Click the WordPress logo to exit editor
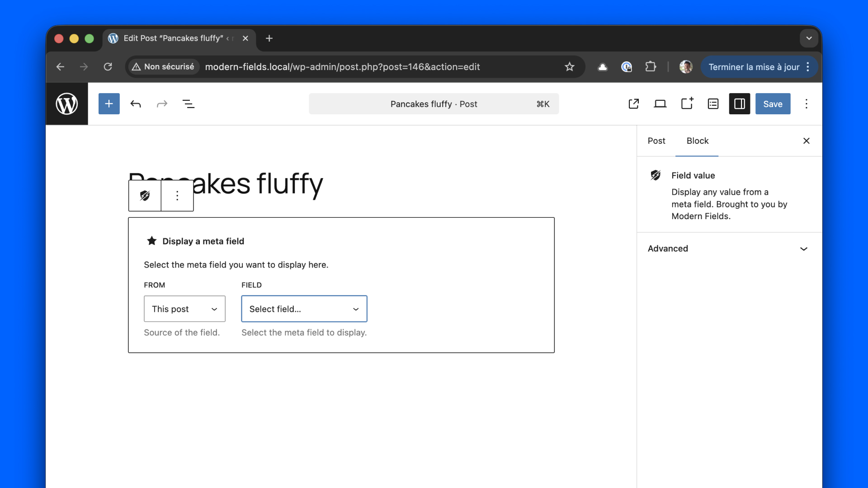Screen dimensions: 868x488 click(66, 104)
